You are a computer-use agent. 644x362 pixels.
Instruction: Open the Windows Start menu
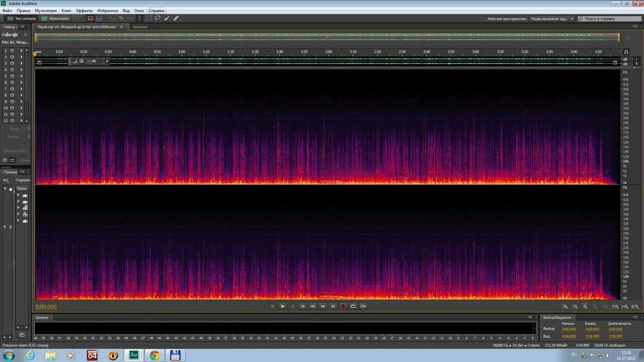(9, 355)
